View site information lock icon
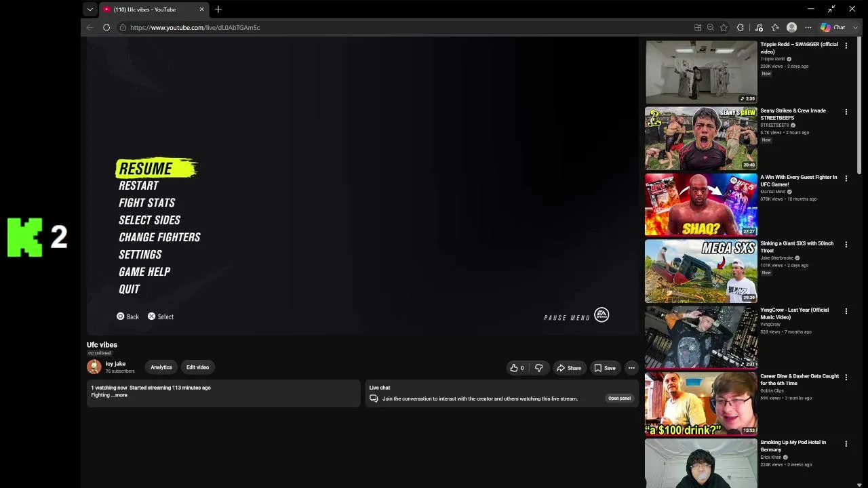 123,28
